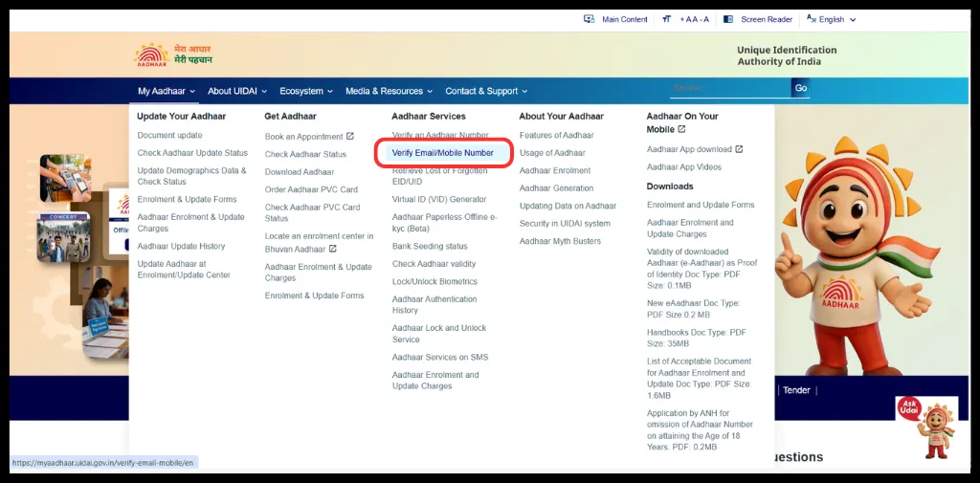Open Verify Email/Mobile Number

coord(442,152)
